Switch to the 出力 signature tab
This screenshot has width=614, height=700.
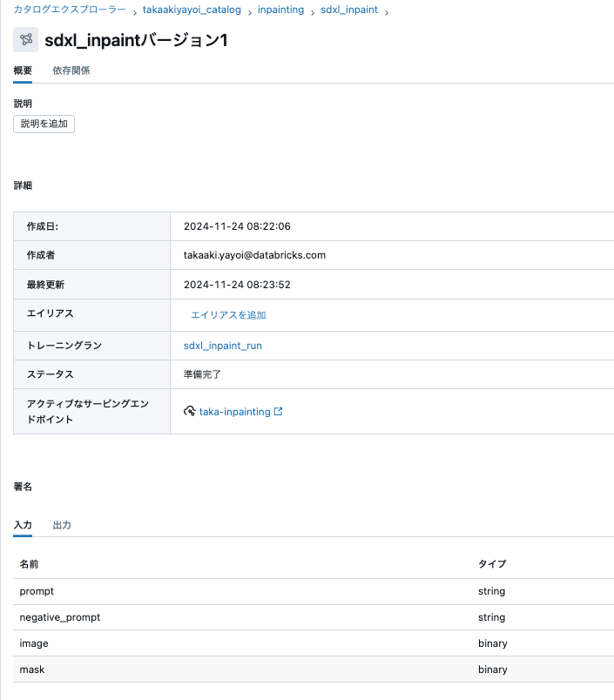click(62, 525)
